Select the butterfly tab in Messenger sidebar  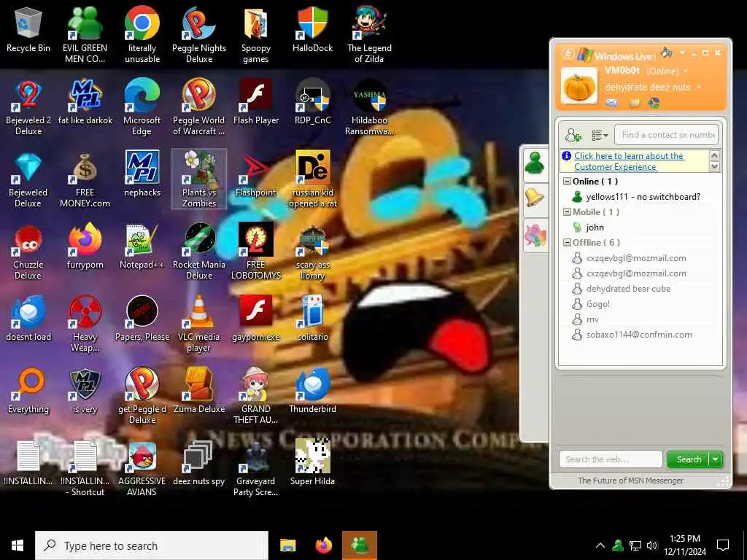535,236
